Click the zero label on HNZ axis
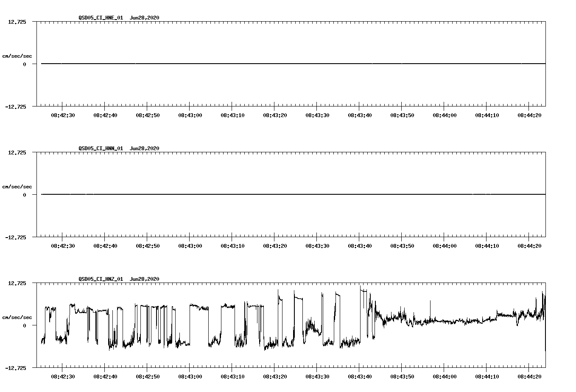This screenshot has width=576, height=392. (25, 326)
